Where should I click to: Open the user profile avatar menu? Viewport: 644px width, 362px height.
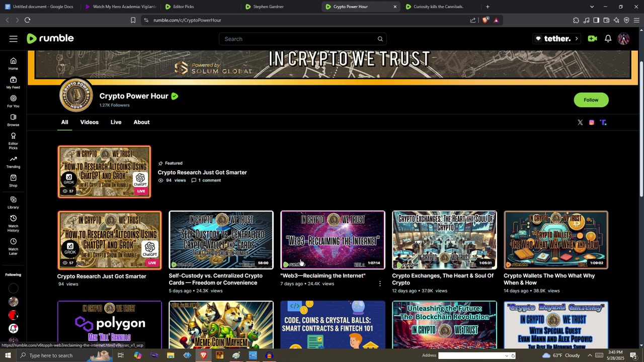[x=623, y=39]
